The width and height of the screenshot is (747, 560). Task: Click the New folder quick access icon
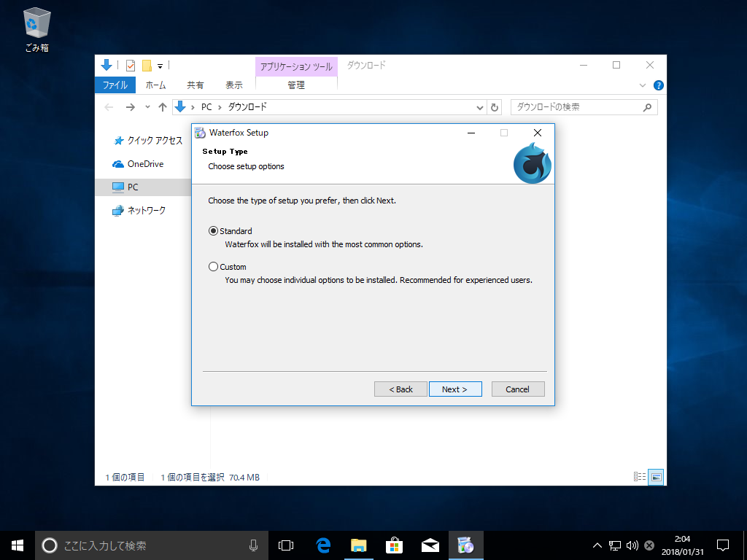tap(147, 65)
